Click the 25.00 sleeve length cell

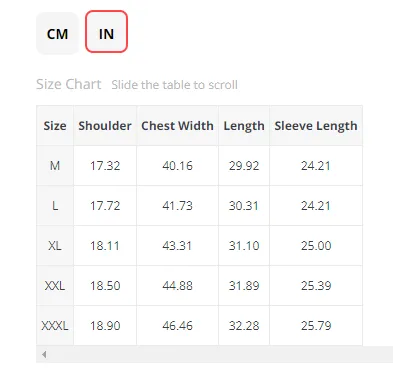pyautogui.click(x=316, y=246)
